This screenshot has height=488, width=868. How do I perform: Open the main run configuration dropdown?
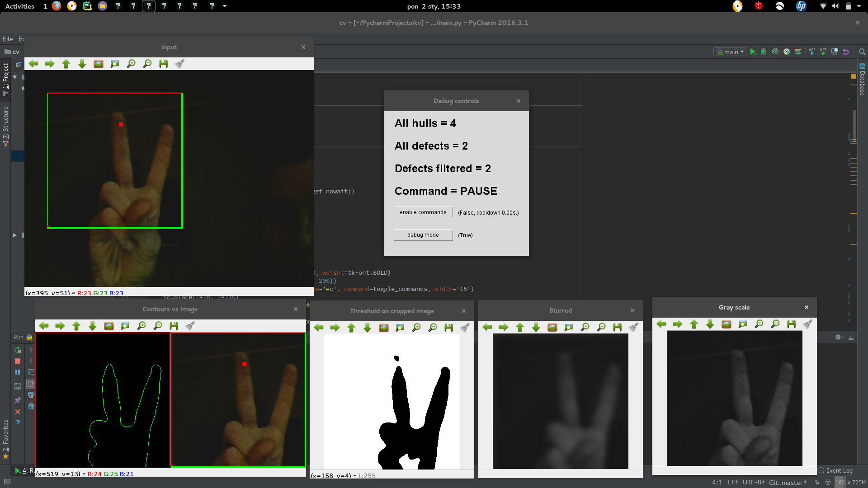click(x=730, y=52)
